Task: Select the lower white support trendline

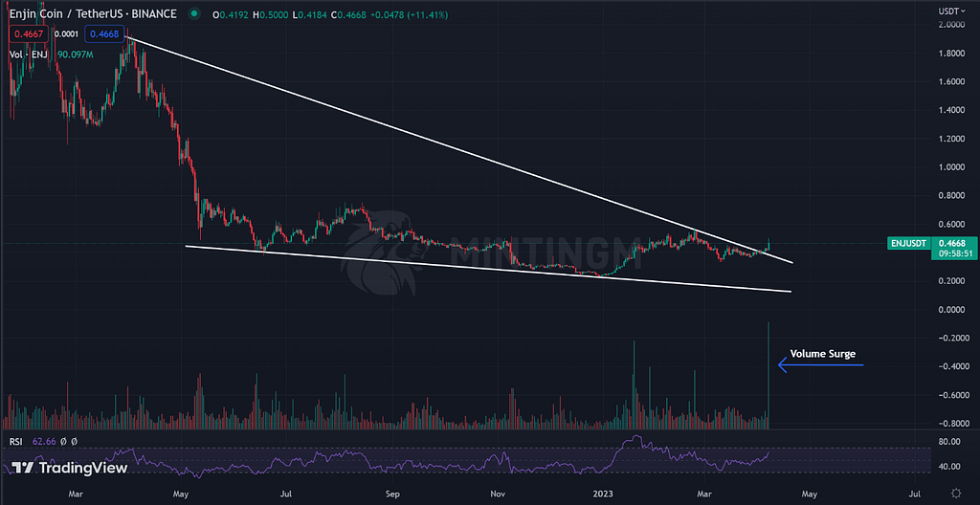Action: [489, 268]
